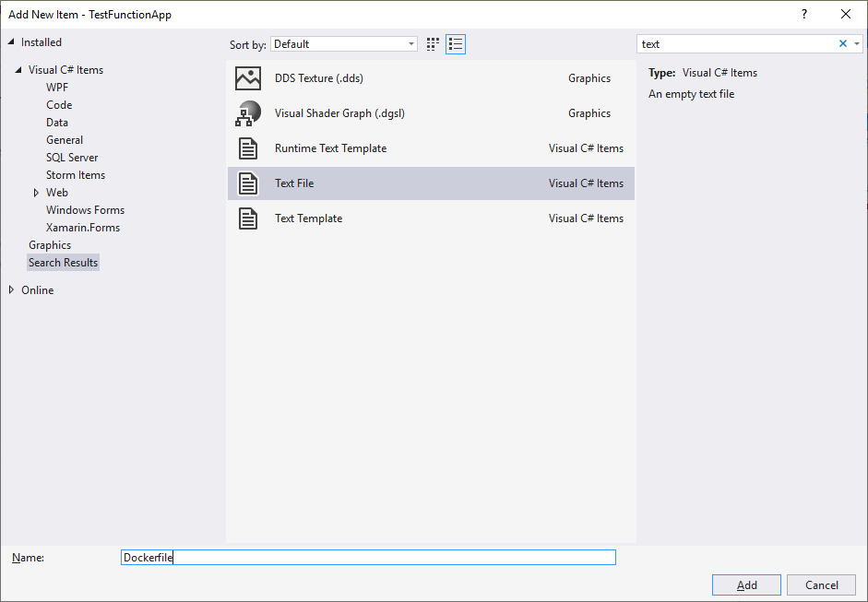Click the Text File document icon
The height and width of the screenshot is (602, 868).
point(248,183)
